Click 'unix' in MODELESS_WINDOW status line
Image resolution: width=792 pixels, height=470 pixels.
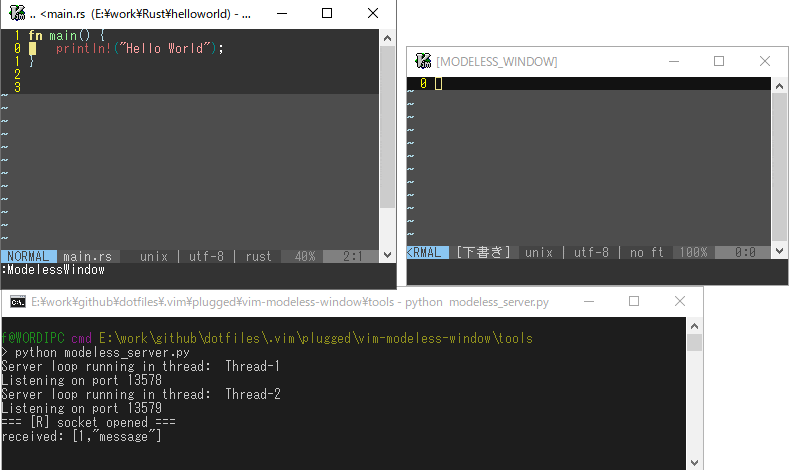coord(539,252)
